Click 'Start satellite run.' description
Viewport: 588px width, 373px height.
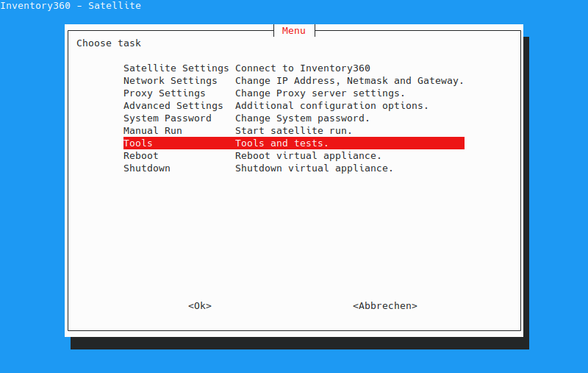click(293, 131)
